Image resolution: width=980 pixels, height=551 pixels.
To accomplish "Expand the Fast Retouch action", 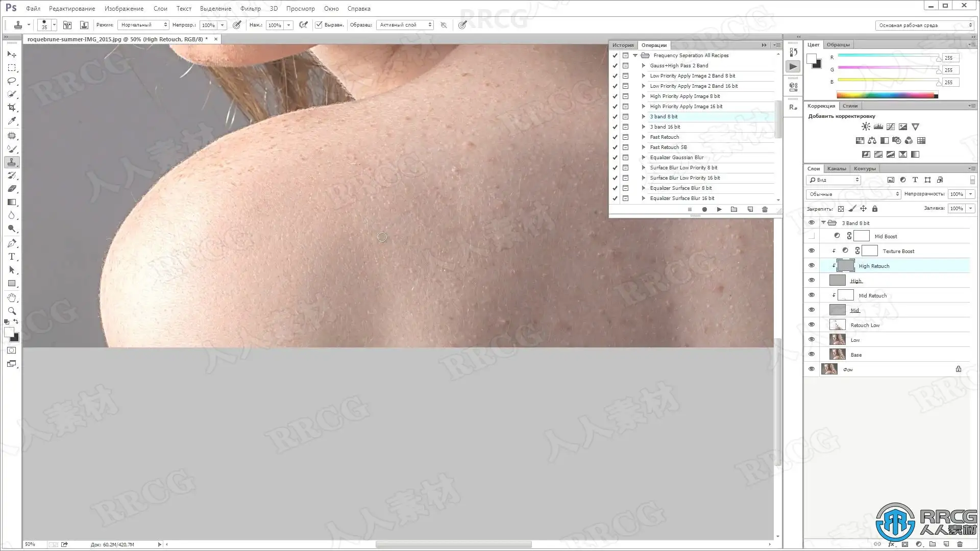I will (x=644, y=137).
